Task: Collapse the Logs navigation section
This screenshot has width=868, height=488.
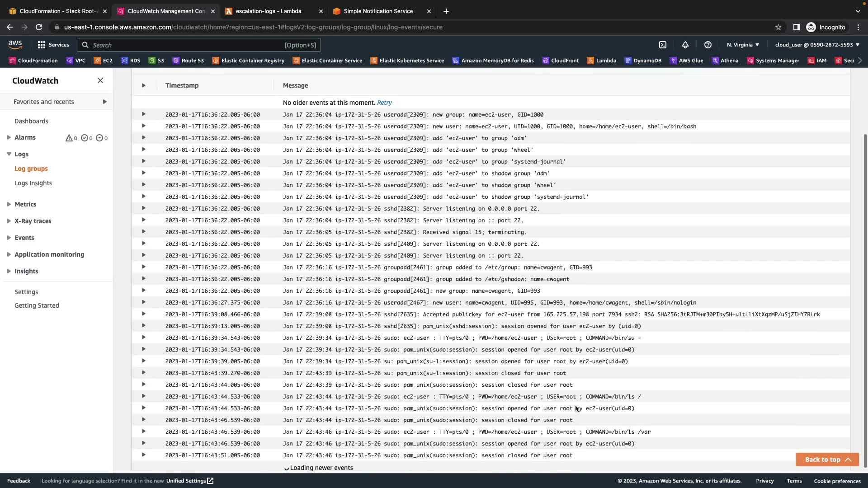Action: (9, 154)
